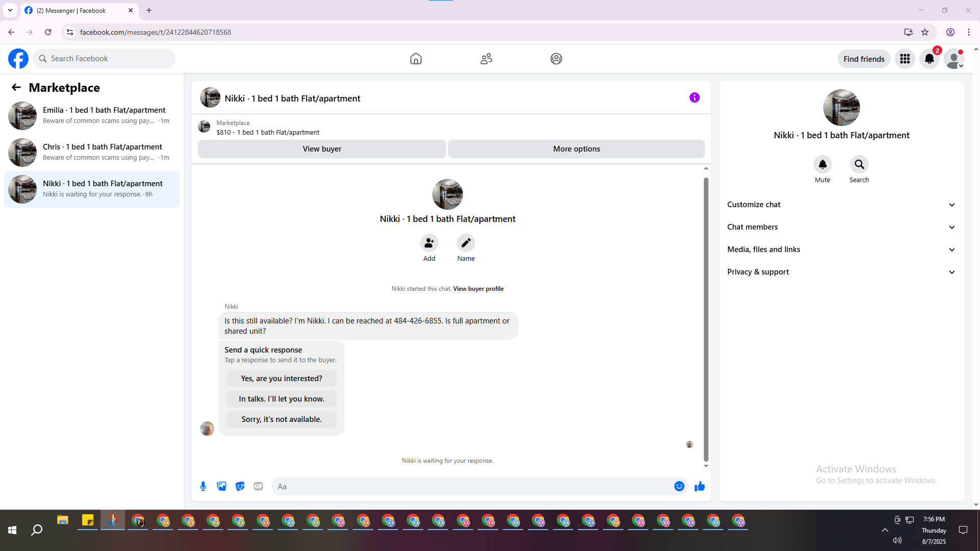This screenshot has height=551, width=980.
Task: Click the chat header listing avatar
Action: click(210, 97)
